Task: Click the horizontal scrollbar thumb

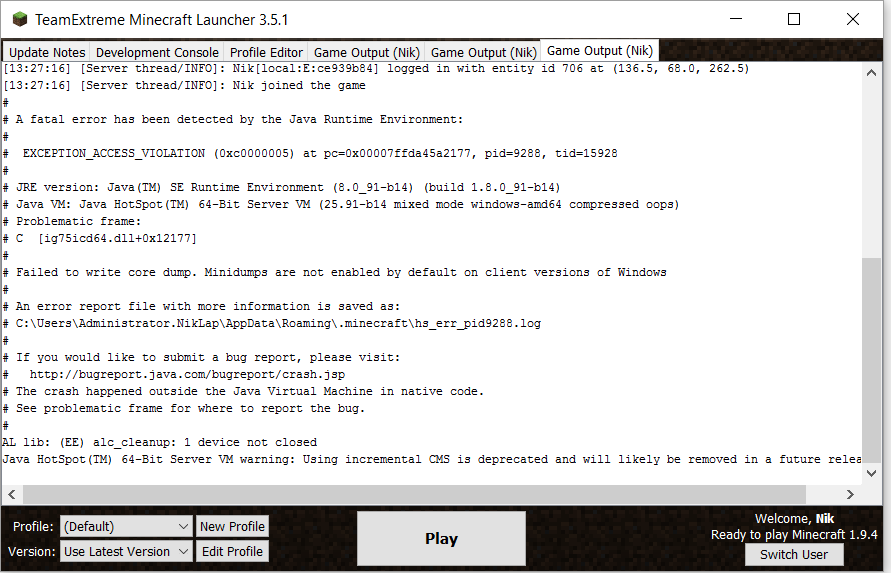Action: 414,495
